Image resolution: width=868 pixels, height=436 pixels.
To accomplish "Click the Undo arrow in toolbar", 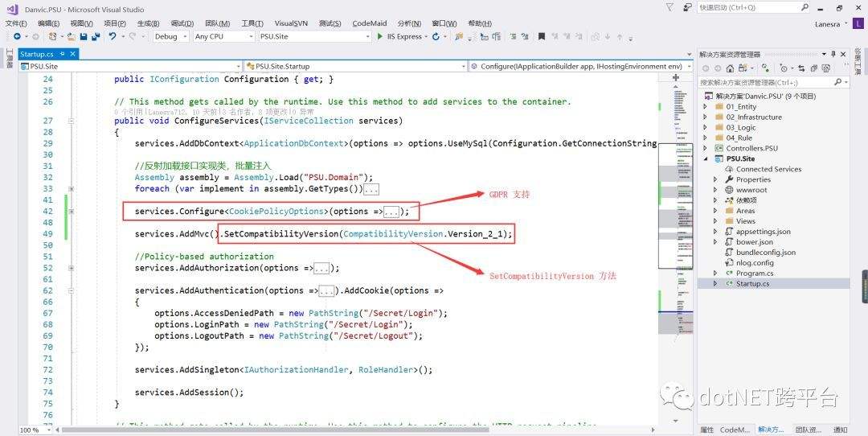I will (112, 36).
